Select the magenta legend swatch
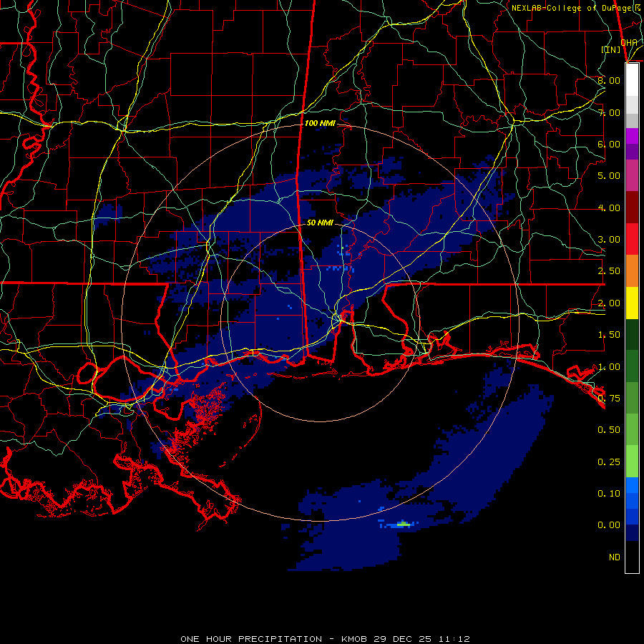644x644 pixels. point(632,136)
